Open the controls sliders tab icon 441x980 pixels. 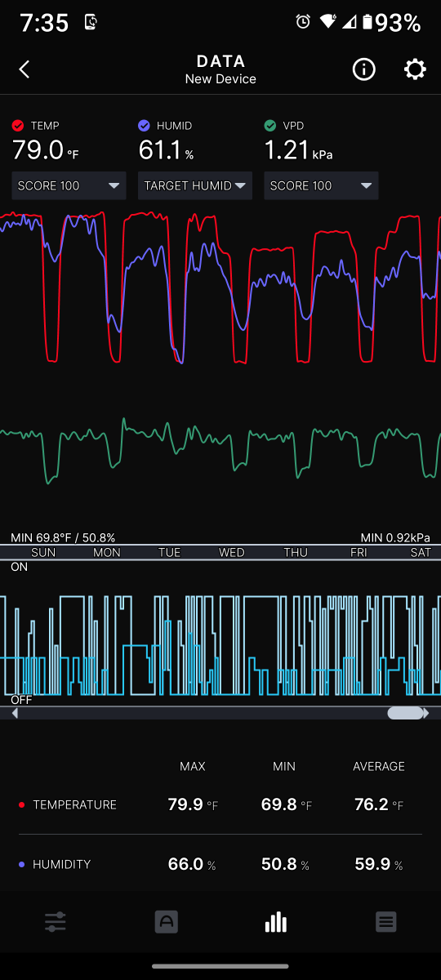pyautogui.click(x=56, y=922)
